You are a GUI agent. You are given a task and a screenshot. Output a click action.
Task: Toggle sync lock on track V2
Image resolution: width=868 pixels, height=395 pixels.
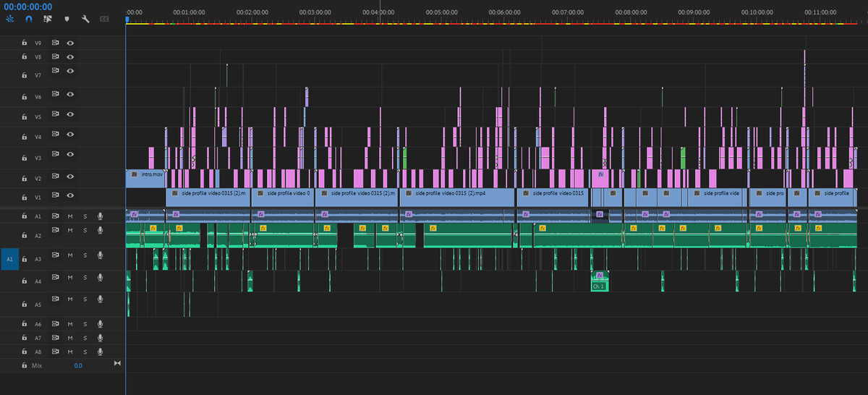click(55, 177)
